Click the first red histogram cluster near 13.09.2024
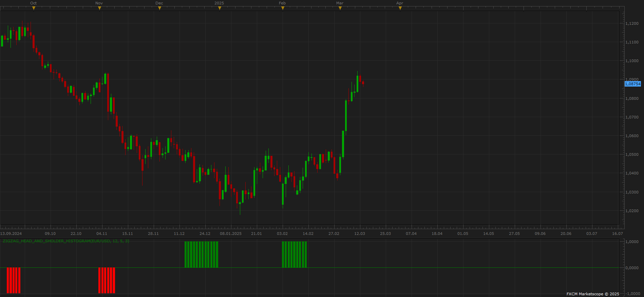The width and height of the screenshot is (644, 297). coord(14,280)
